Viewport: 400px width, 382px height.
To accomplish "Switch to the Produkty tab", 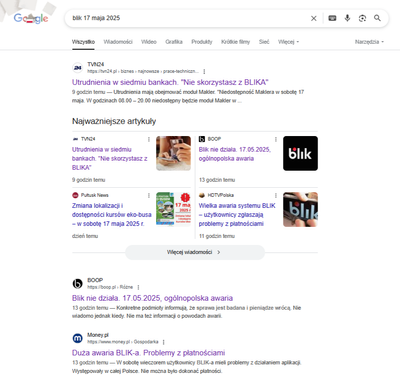I will [202, 42].
